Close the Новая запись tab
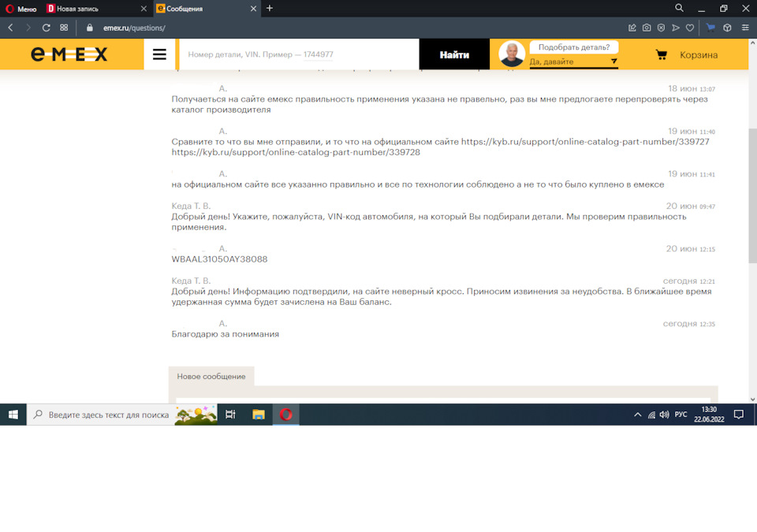 pyautogui.click(x=144, y=9)
